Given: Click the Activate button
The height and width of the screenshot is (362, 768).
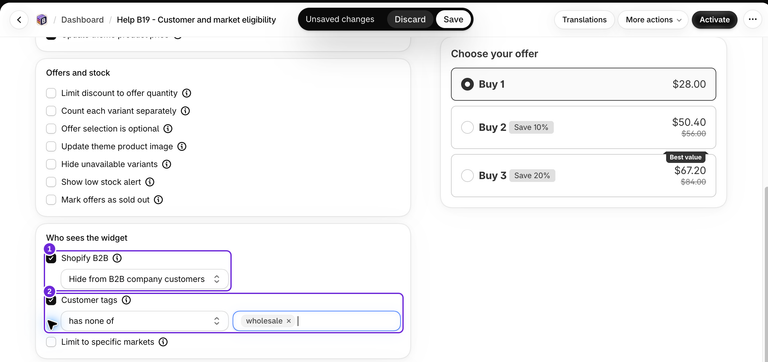Looking at the screenshot, I should (x=714, y=20).
